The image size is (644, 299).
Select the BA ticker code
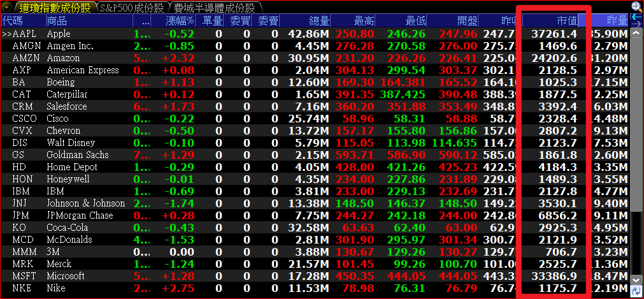coord(18,82)
